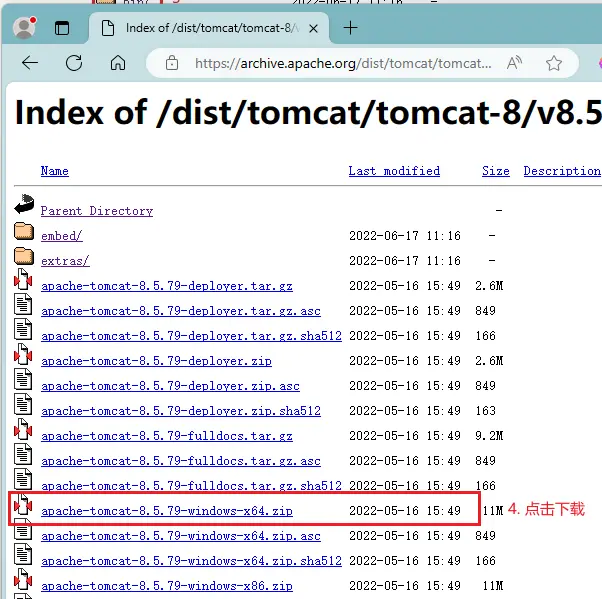
Task: Open the tab actions menu icon
Action: 62,28
